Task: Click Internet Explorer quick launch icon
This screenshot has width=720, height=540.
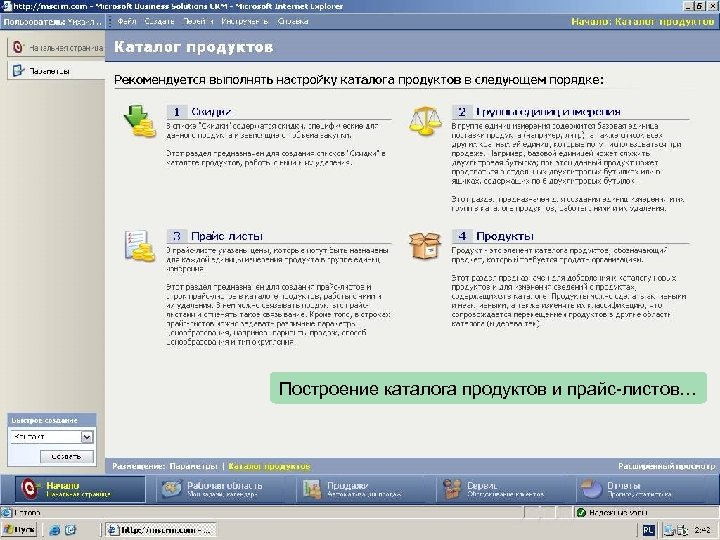Action: tap(55, 530)
